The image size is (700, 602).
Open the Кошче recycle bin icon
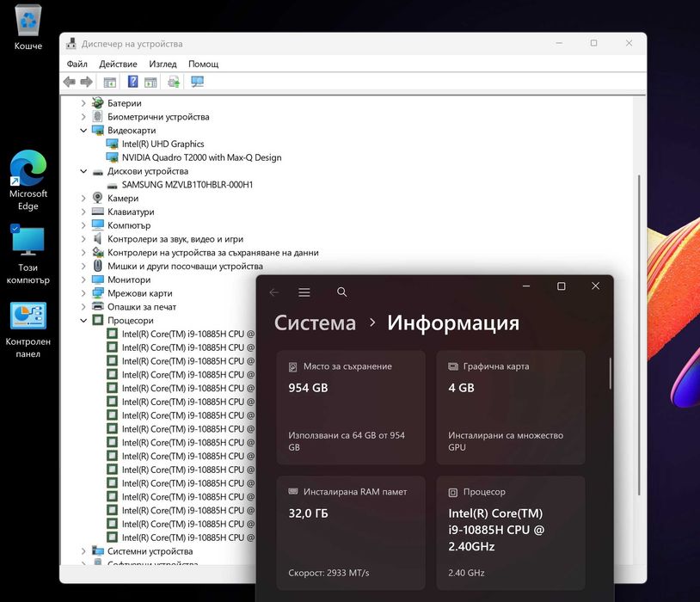28,27
